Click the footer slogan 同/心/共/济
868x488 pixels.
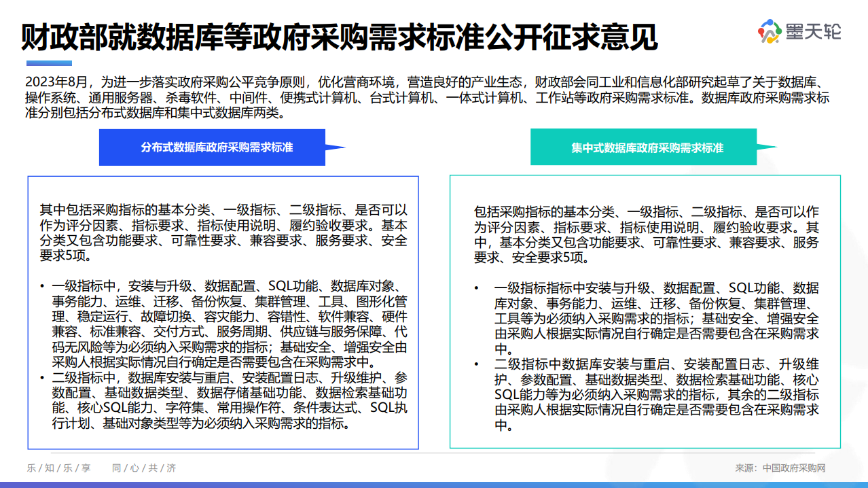[144, 468]
